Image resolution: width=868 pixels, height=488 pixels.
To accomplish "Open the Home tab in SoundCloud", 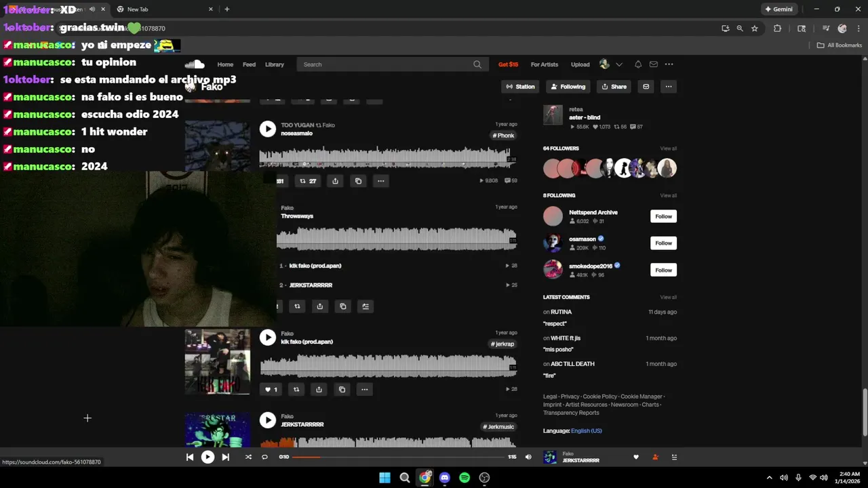I will pyautogui.click(x=225, y=64).
